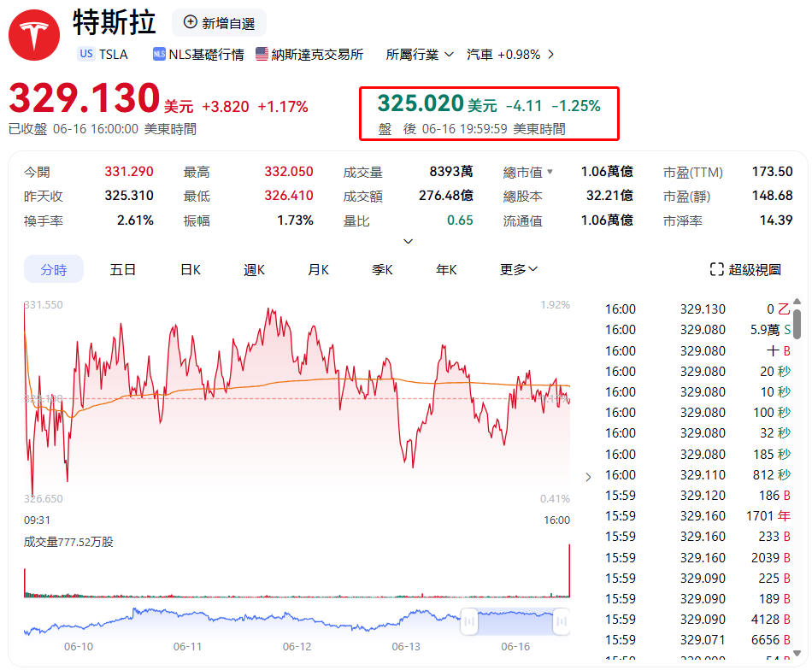Click the 06-11 date in navigator
The height and width of the screenshot is (670, 812).
pos(187,646)
